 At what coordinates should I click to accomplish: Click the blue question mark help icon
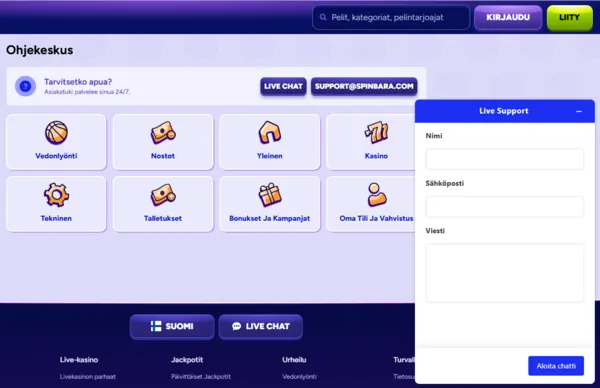click(x=25, y=86)
